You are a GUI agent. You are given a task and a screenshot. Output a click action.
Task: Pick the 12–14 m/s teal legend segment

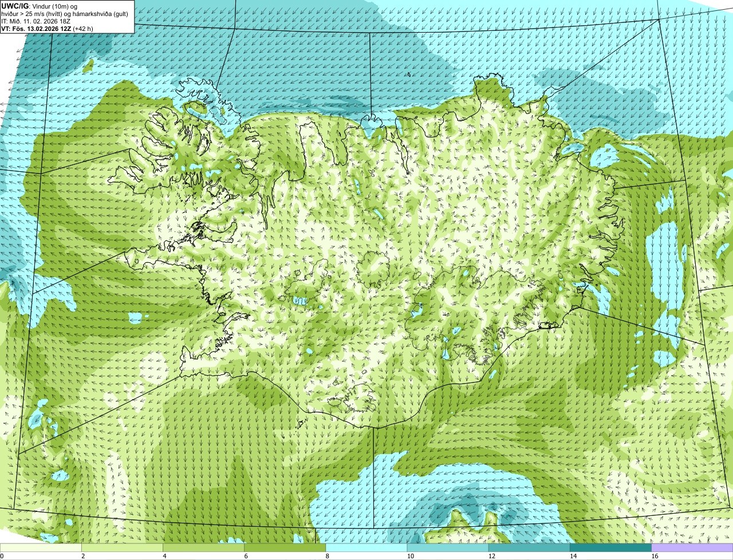[529, 548]
